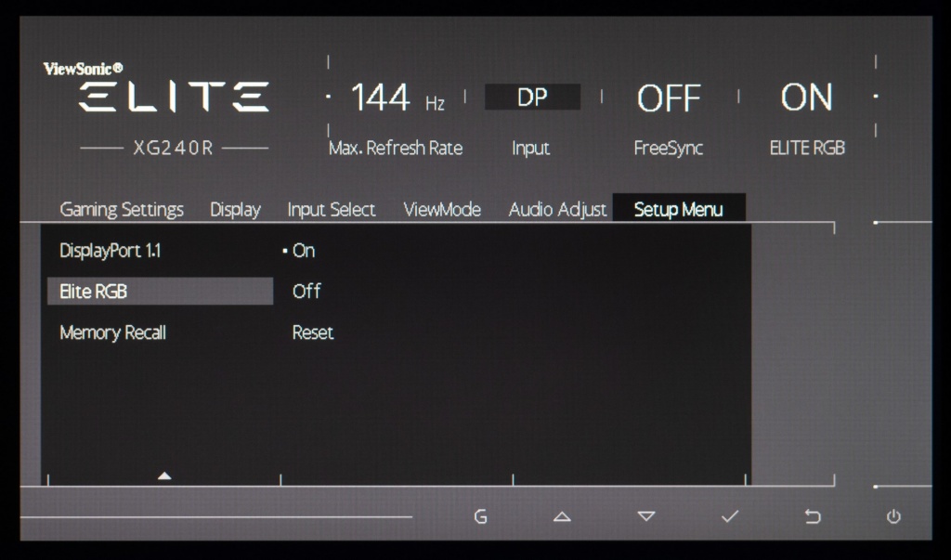Open the Audio Adjust tab

[x=557, y=209]
